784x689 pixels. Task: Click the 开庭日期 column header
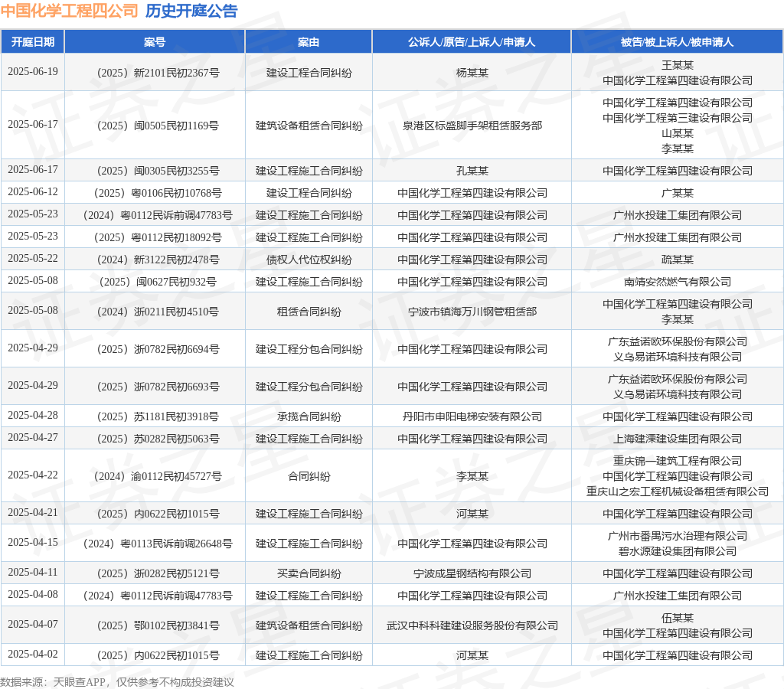(x=33, y=42)
